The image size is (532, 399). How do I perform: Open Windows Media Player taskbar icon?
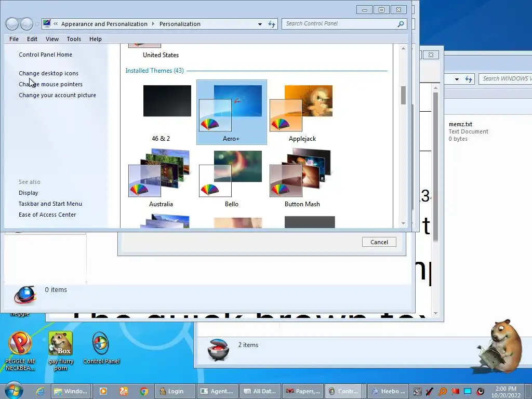click(103, 391)
